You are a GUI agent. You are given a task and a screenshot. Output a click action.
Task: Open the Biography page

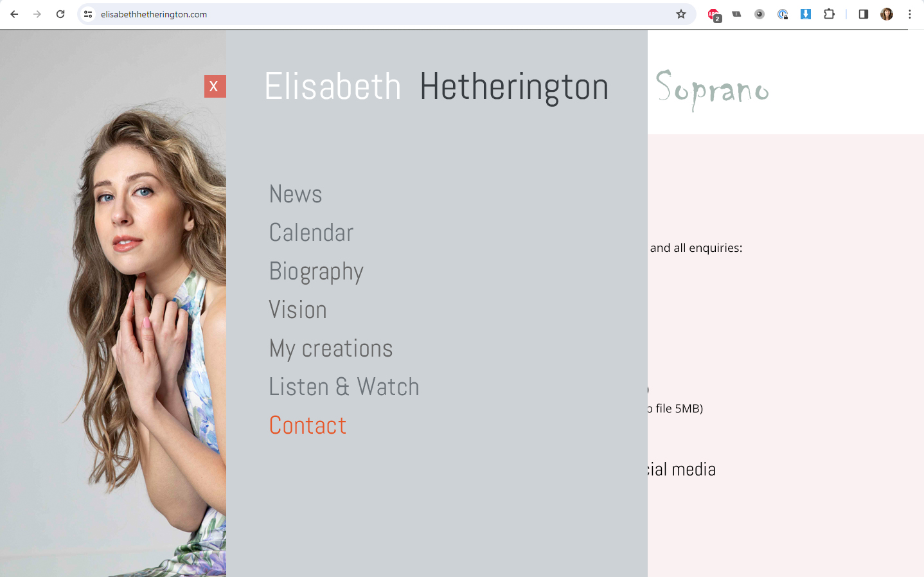tap(316, 271)
